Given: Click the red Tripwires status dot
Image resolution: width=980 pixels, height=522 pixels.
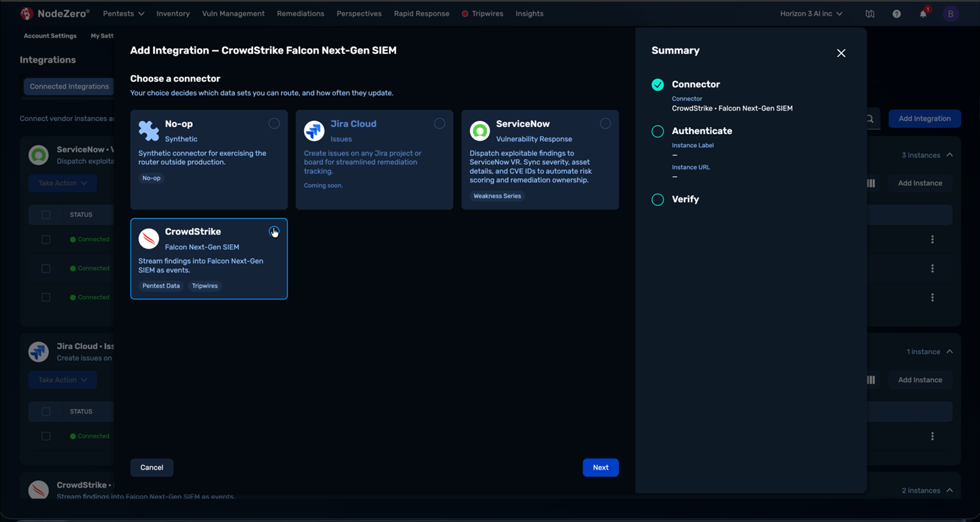Looking at the screenshot, I should pyautogui.click(x=465, y=14).
